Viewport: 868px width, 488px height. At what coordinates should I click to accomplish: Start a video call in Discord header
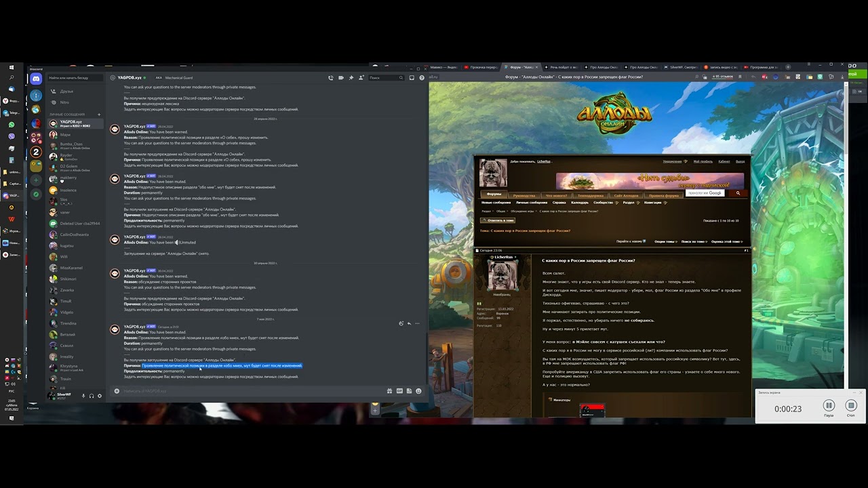pyautogui.click(x=341, y=78)
